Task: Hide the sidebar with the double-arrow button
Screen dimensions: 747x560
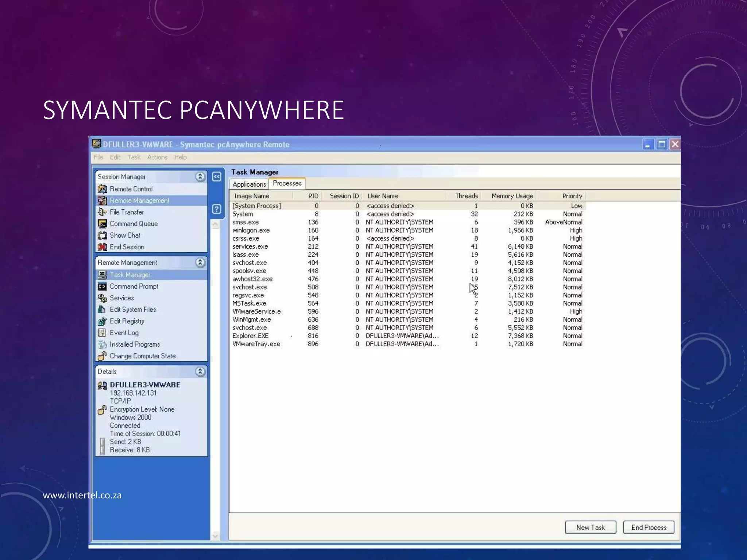Action: coord(217,176)
